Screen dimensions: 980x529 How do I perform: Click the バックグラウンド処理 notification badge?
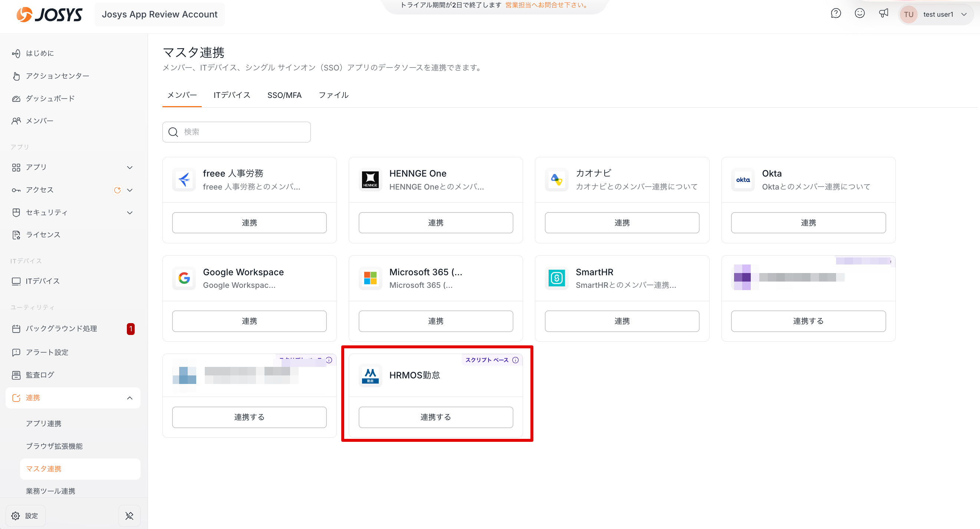131,329
